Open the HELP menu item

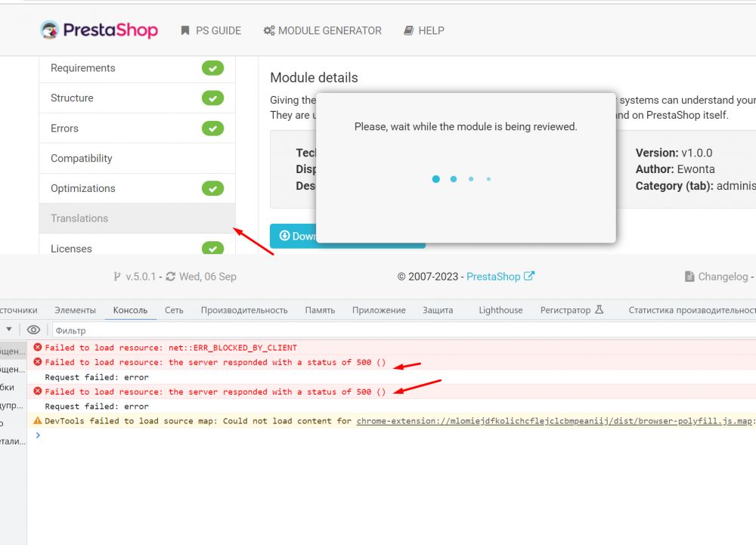pyautogui.click(x=424, y=31)
